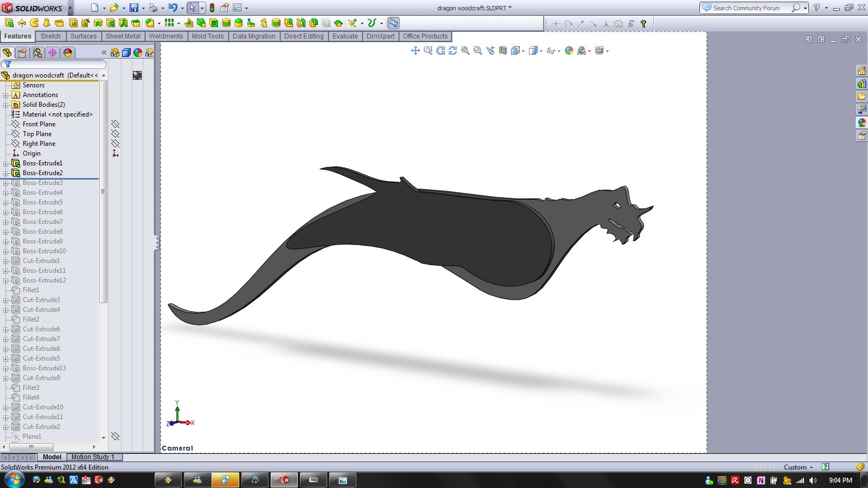Toggle the Front Plane visibility icon
The height and width of the screenshot is (488, 868).
[x=115, y=124]
